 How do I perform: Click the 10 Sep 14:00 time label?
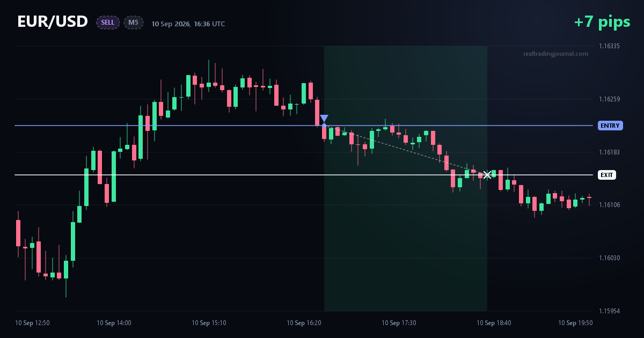click(x=114, y=323)
